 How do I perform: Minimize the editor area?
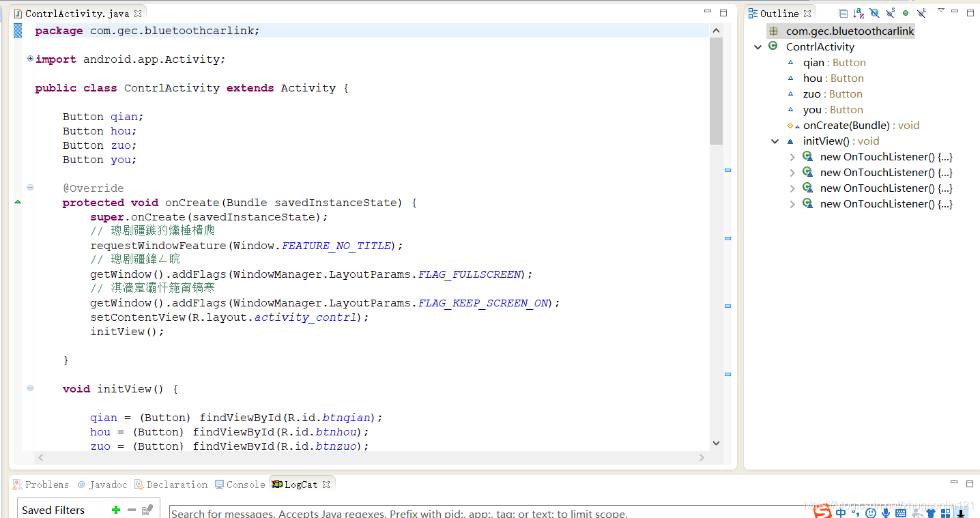(x=708, y=12)
